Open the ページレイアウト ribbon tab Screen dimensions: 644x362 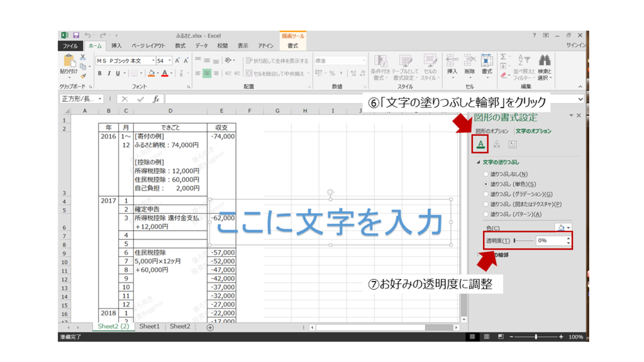coord(148,46)
